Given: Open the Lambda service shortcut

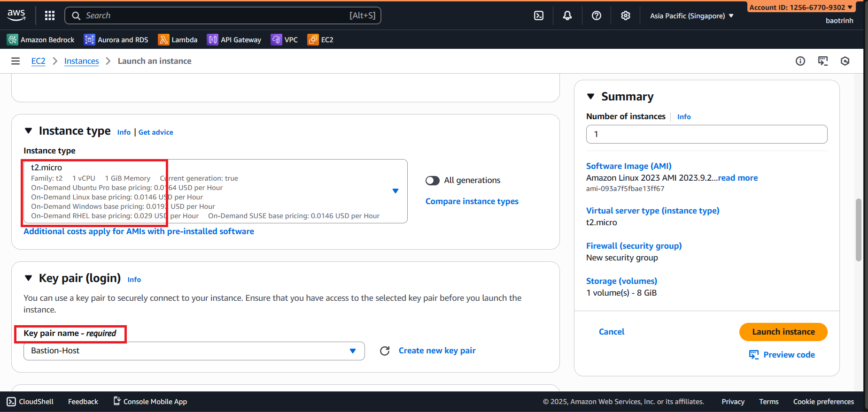Looking at the screenshot, I should click(x=178, y=40).
